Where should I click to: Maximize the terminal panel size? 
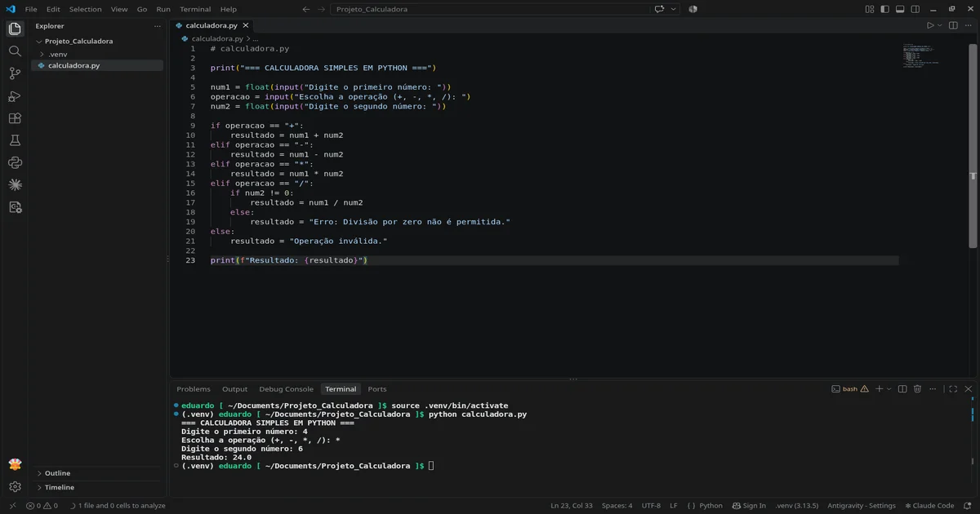click(952, 389)
